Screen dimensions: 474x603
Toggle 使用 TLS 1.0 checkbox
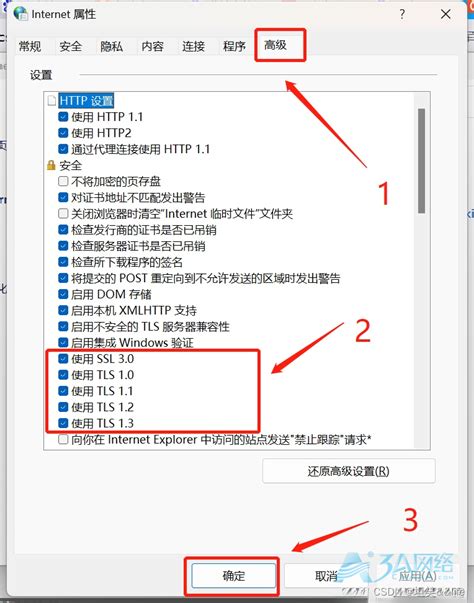(63, 375)
